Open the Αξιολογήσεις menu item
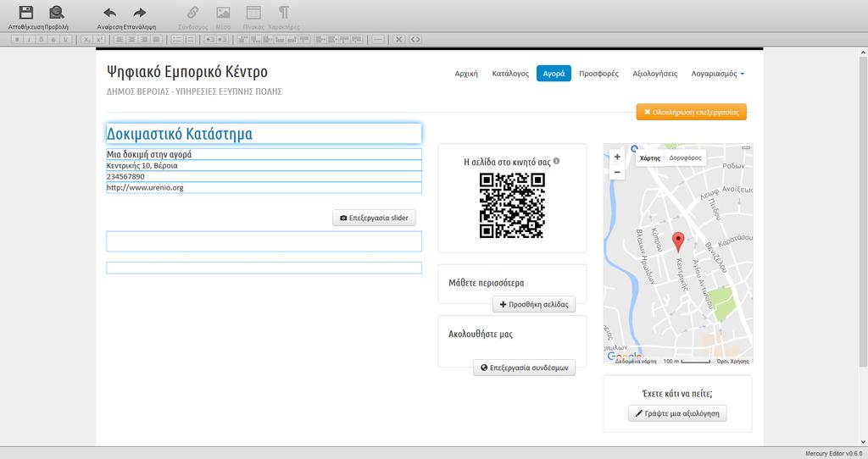The height and width of the screenshot is (459, 868). point(655,74)
